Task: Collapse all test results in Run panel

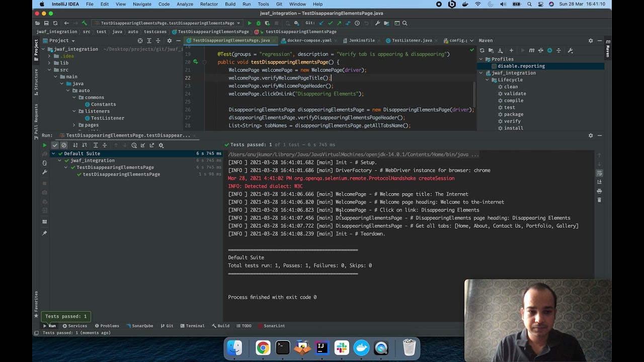Action: tap(105, 145)
